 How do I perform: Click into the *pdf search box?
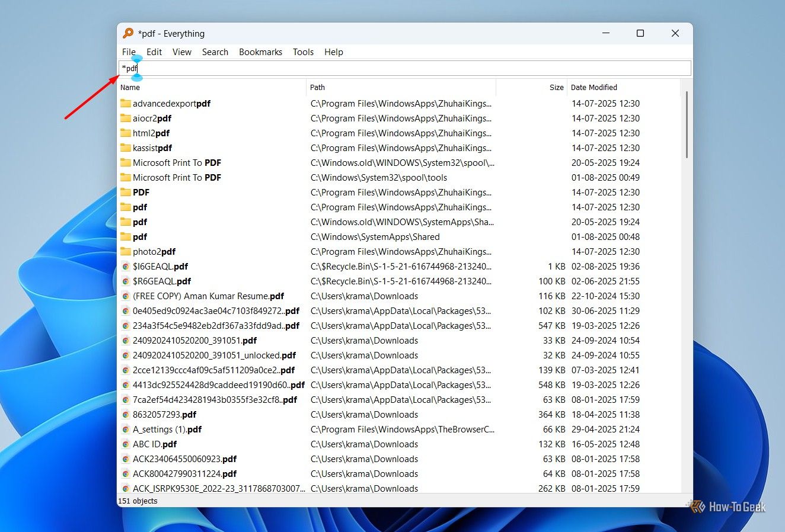405,68
